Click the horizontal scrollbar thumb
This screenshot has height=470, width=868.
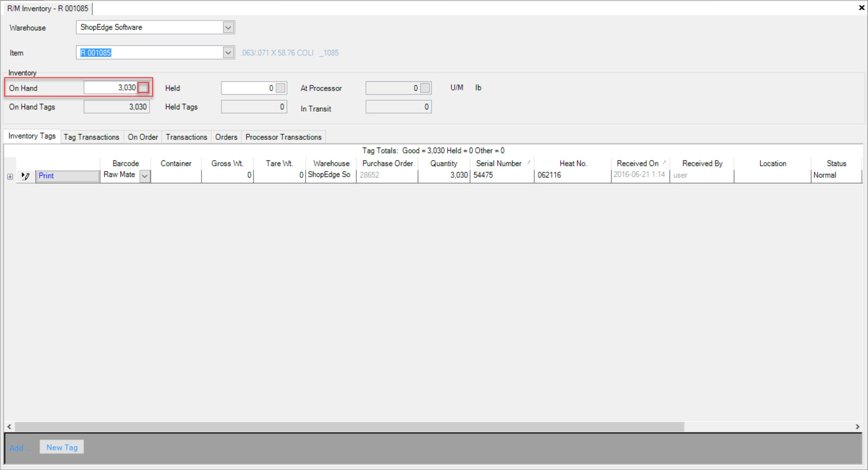point(349,427)
